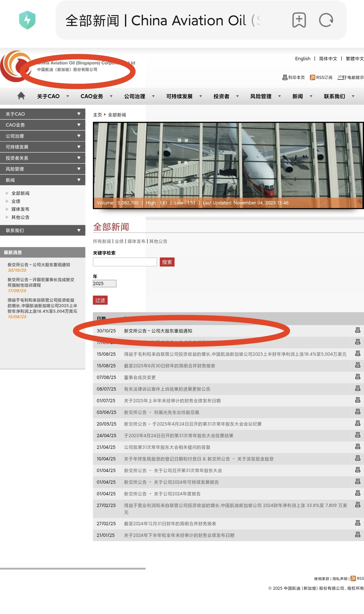This screenshot has width=364, height=614.
Task: Click the airport airplane banner image
Action: coord(228,165)
